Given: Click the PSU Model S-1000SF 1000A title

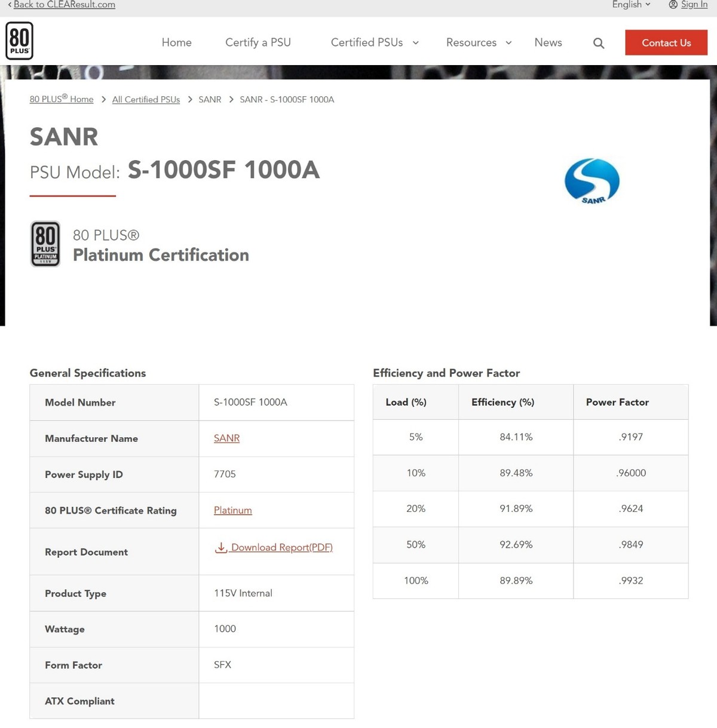Looking at the screenshot, I should (175, 170).
